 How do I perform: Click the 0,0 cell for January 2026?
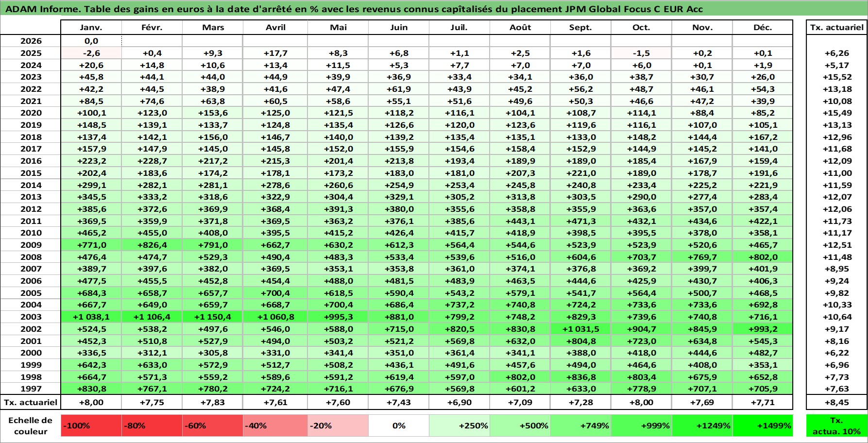tap(91, 41)
